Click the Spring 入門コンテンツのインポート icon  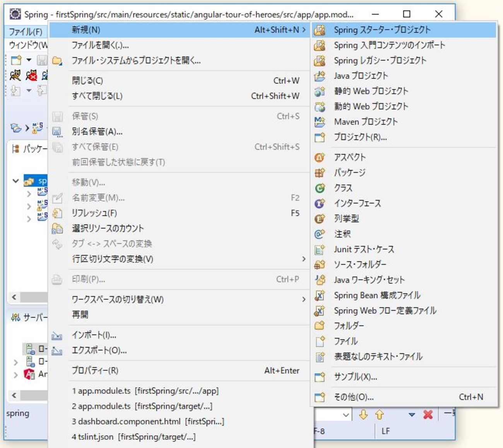click(x=320, y=45)
